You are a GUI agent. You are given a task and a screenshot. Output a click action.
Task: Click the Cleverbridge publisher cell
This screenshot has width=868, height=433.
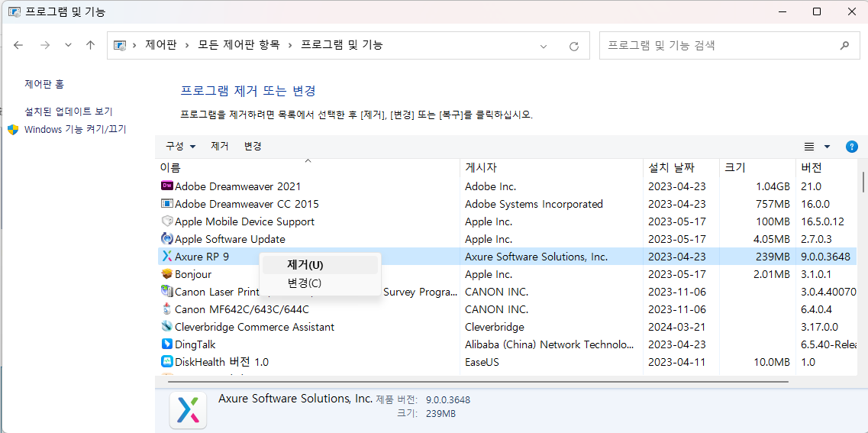point(495,327)
